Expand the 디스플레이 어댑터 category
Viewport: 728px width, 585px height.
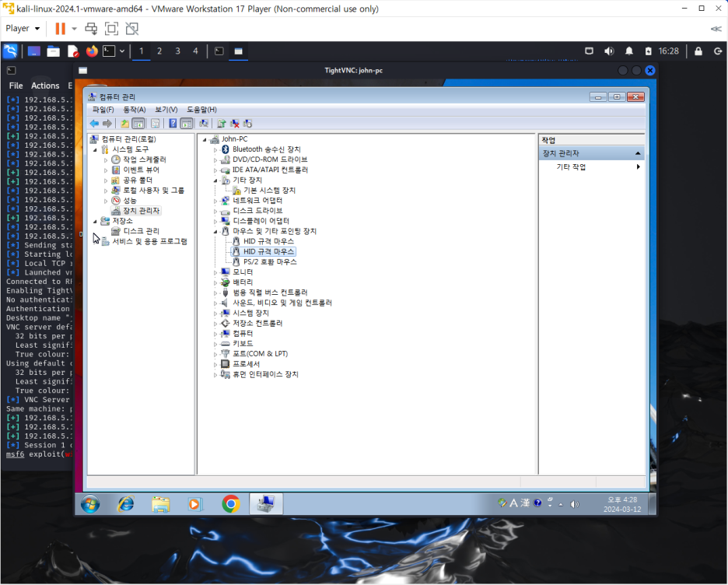pyautogui.click(x=215, y=222)
